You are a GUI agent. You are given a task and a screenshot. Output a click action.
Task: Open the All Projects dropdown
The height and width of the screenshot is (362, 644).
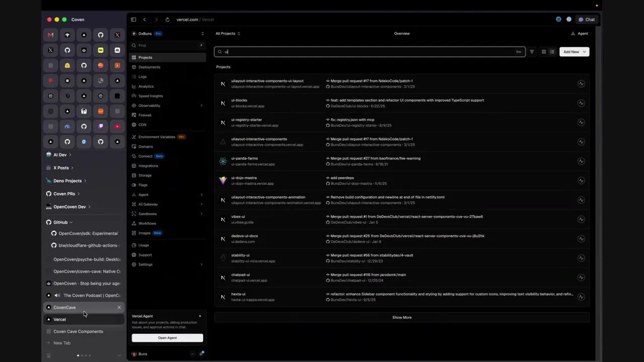click(227, 34)
